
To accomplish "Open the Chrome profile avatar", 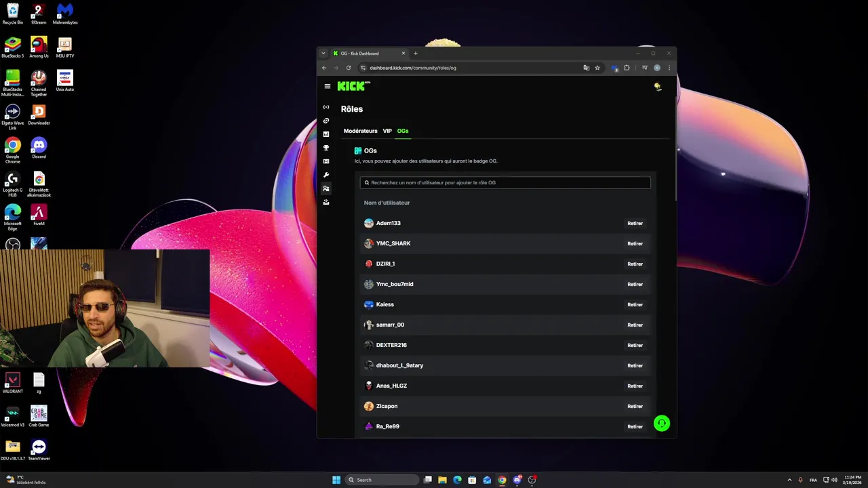I will click(656, 68).
